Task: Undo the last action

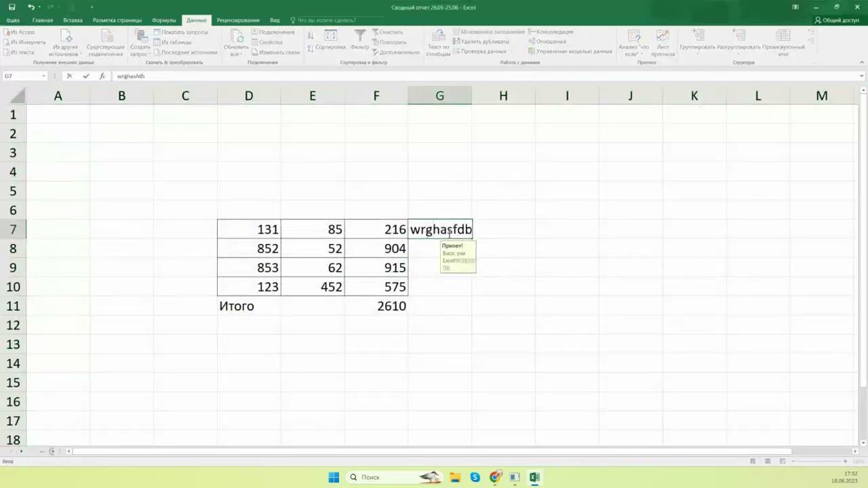Action: [x=31, y=7]
